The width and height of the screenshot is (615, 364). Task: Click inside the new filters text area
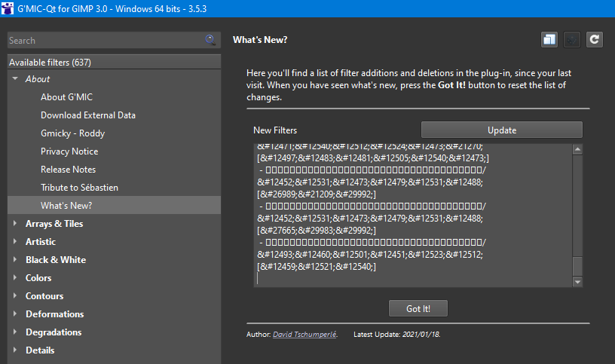[x=413, y=216]
